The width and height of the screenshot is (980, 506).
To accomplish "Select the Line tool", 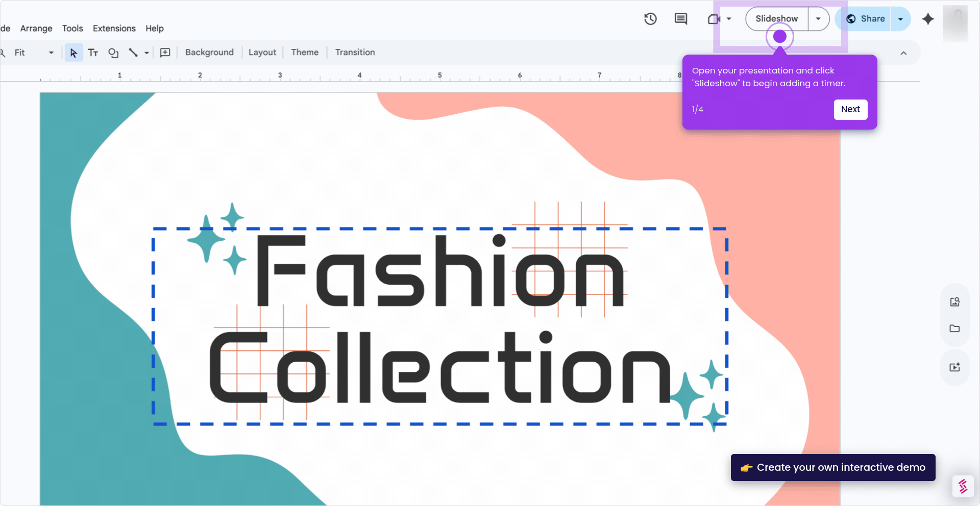I will 133,53.
